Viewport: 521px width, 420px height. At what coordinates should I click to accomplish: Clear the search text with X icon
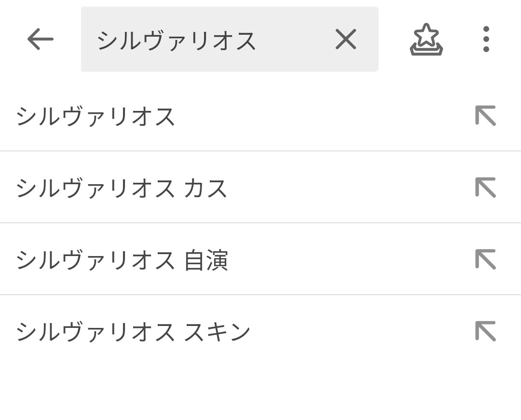345,39
